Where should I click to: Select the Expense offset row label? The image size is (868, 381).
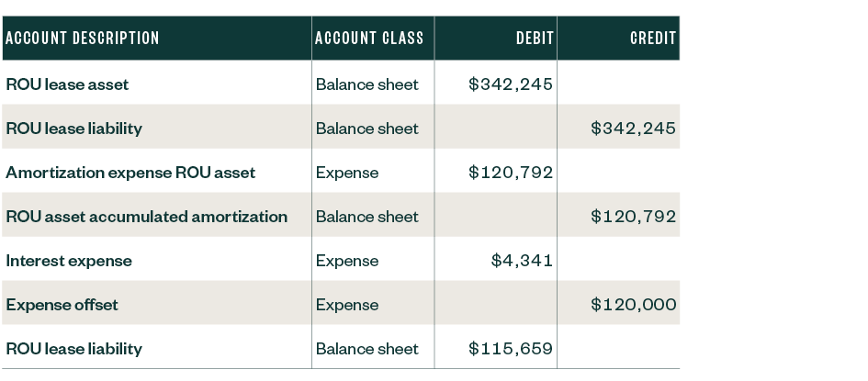(62, 305)
